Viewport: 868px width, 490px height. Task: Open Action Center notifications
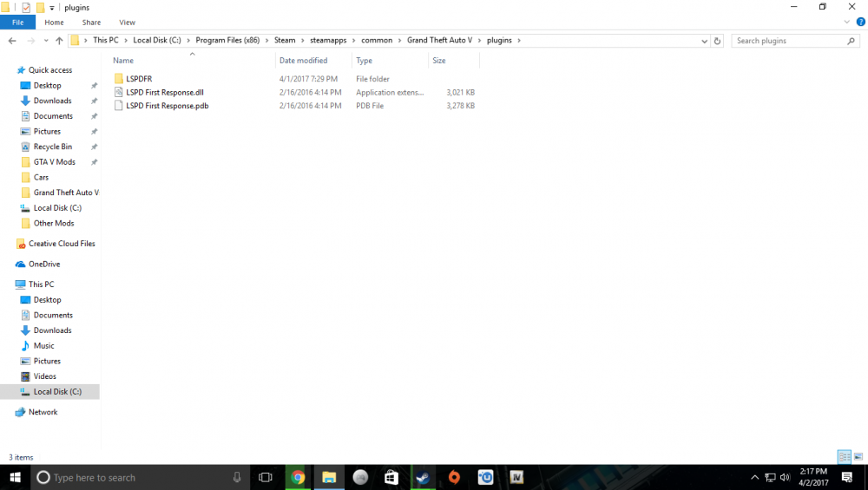point(847,477)
